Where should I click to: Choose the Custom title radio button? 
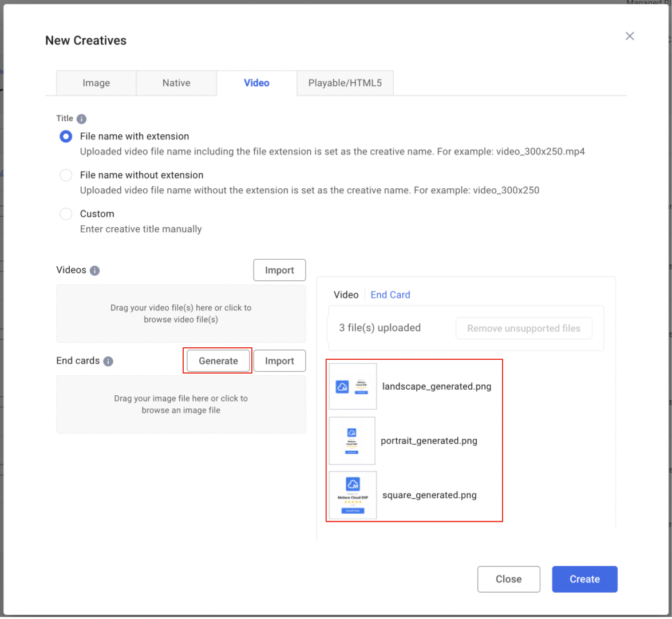tap(66, 214)
